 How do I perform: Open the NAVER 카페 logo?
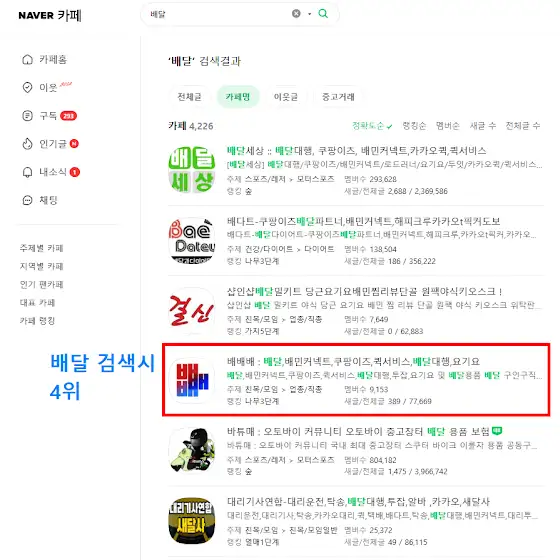[50, 15]
